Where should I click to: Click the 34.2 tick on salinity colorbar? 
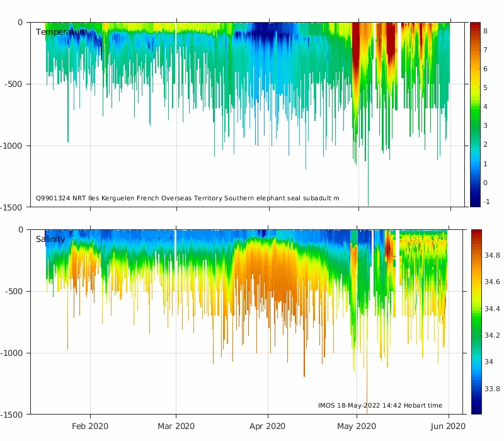coord(492,335)
